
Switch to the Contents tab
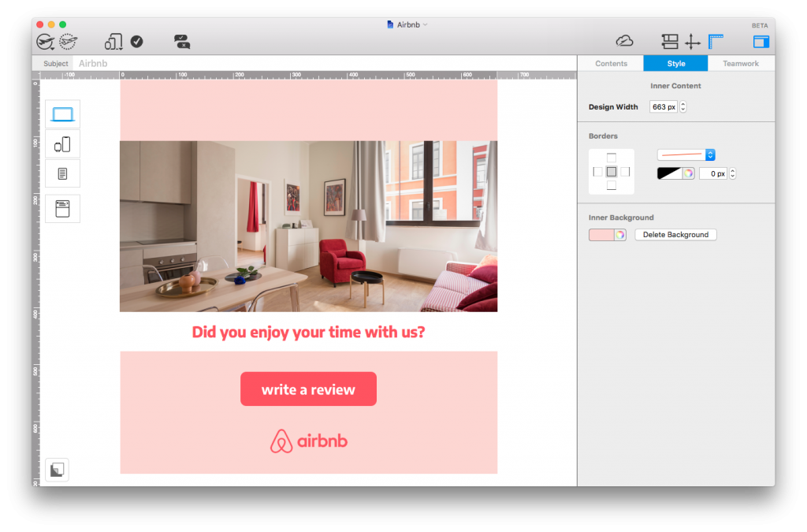point(611,63)
